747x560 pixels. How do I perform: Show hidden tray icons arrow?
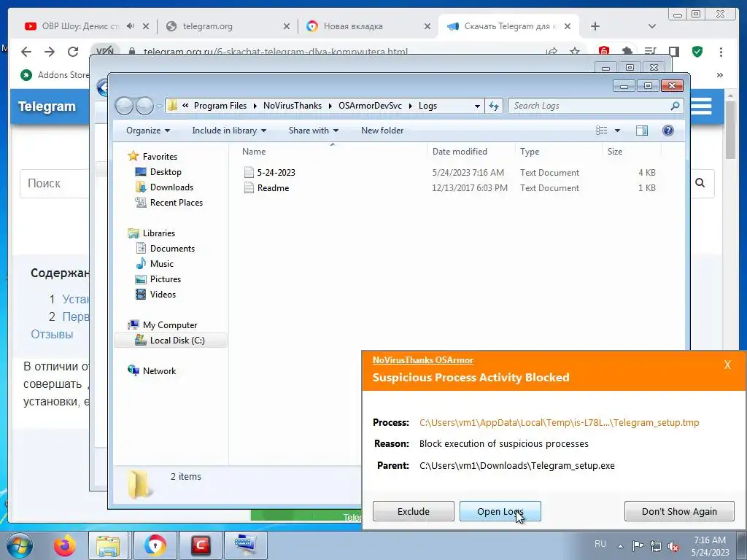pyautogui.click(x=620, y=545)
